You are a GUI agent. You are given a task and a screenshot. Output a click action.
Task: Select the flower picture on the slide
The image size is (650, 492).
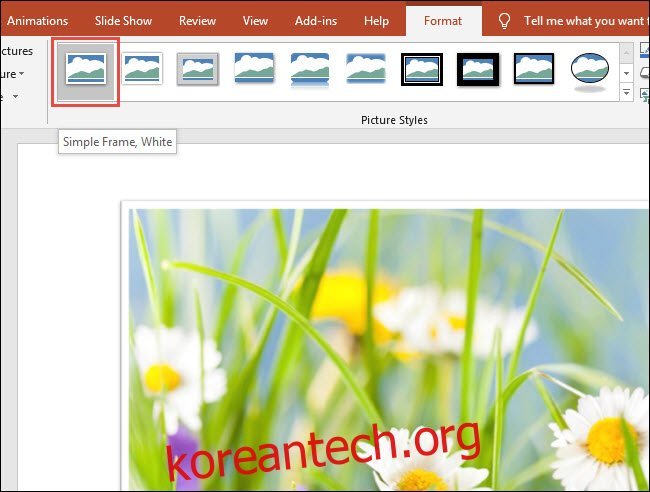[389, 350]
